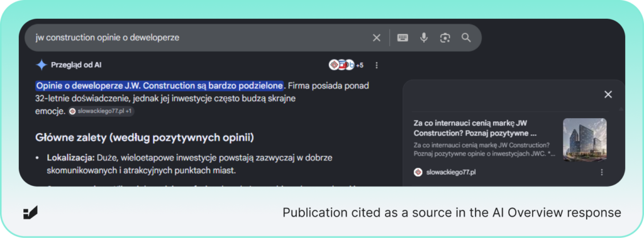Click the highlighted sentence about podzielone opinions

tap(159, 86)
